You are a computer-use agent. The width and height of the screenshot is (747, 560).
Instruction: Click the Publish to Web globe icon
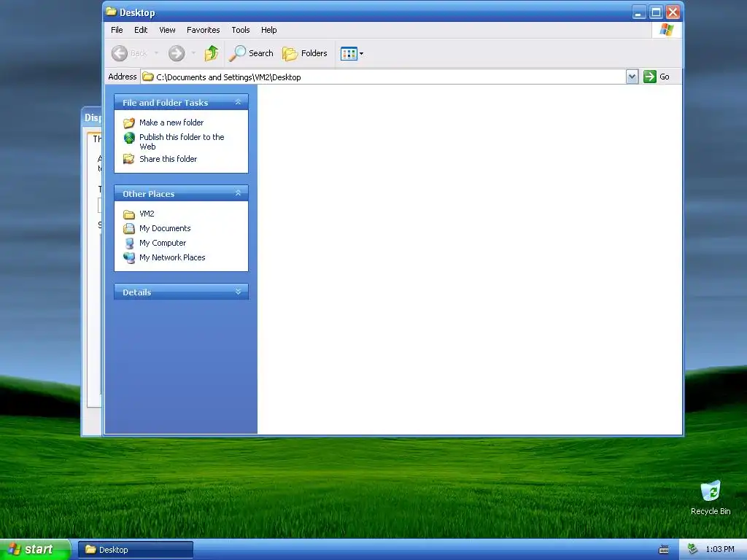[129, 138]
